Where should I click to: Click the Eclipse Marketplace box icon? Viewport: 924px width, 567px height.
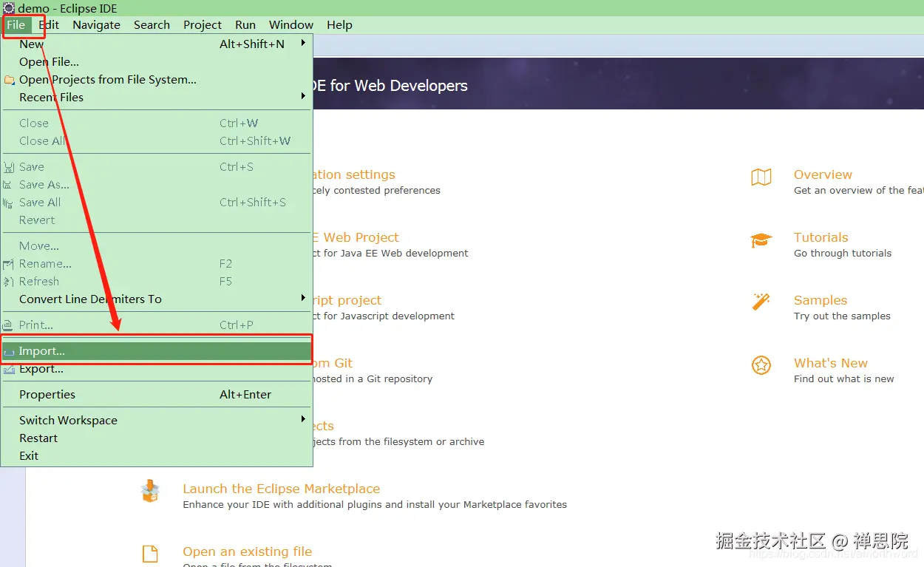click(150, 491)
